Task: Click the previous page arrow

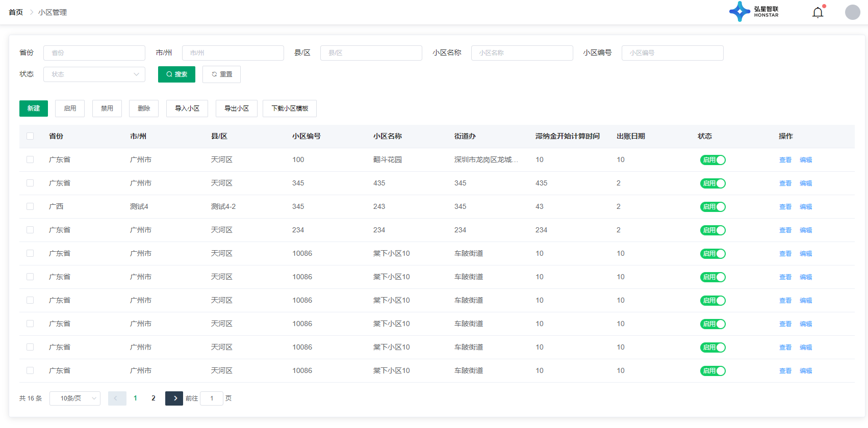Action: pos(117,398)
